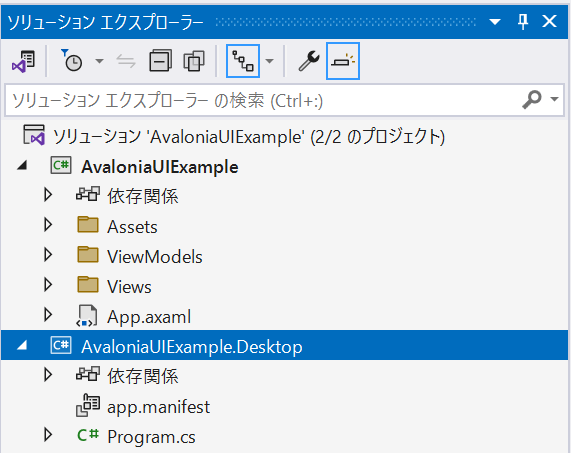
Task: Click the app.manifest file icon
Action: 88,405
